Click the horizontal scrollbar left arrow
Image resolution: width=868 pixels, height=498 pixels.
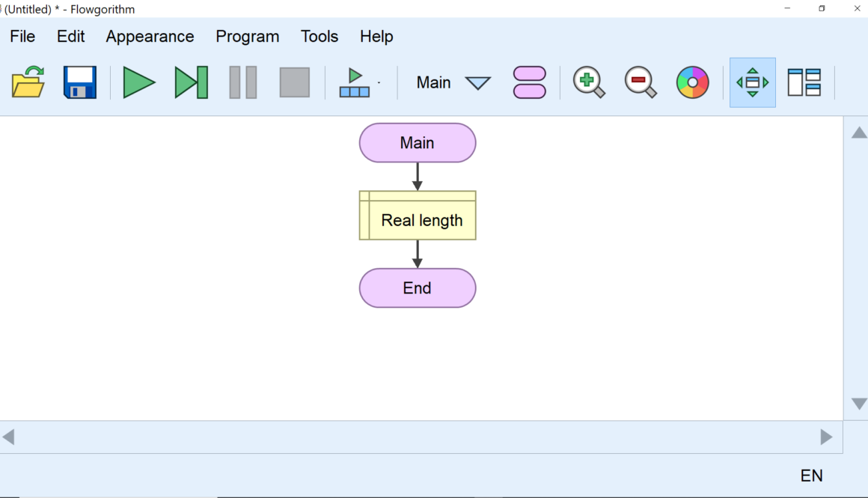coord(8,437)
